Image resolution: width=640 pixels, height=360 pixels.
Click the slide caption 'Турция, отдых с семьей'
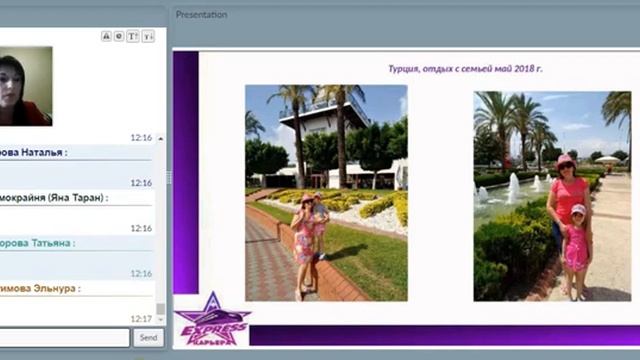[x=465, y=69]
